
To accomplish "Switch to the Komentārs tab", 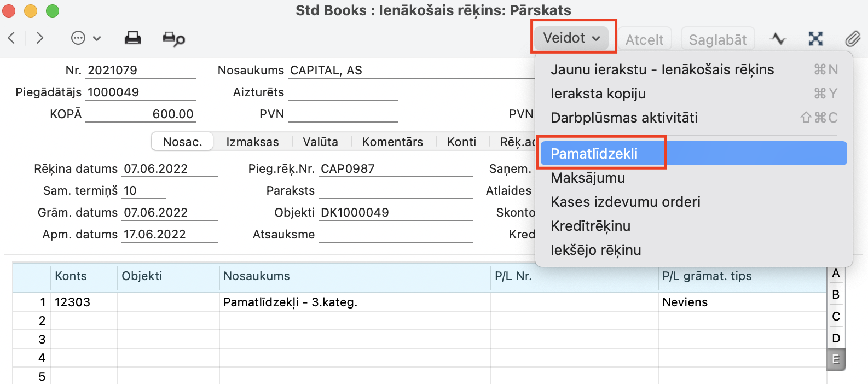I will click(x=392, y=142).
